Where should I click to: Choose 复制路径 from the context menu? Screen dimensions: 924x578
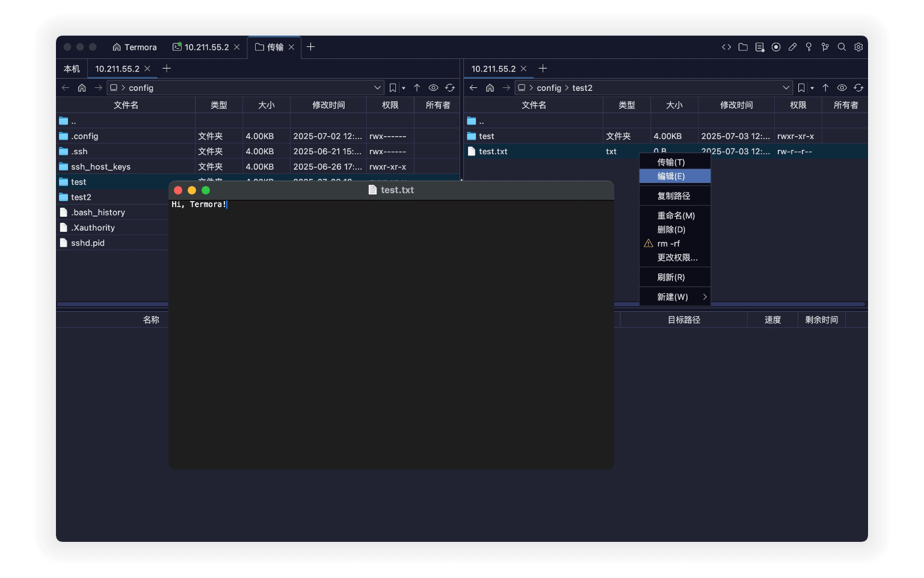(674, 196)
